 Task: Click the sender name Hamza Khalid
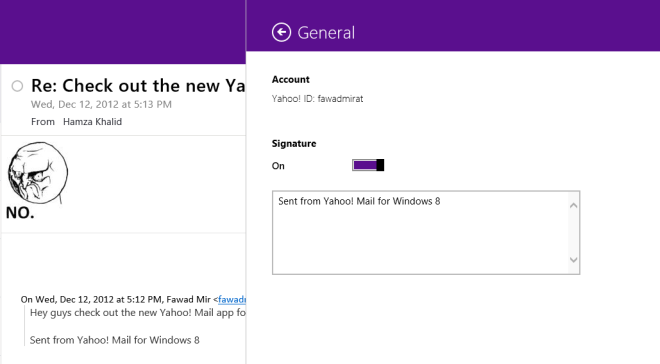point(92,122)
